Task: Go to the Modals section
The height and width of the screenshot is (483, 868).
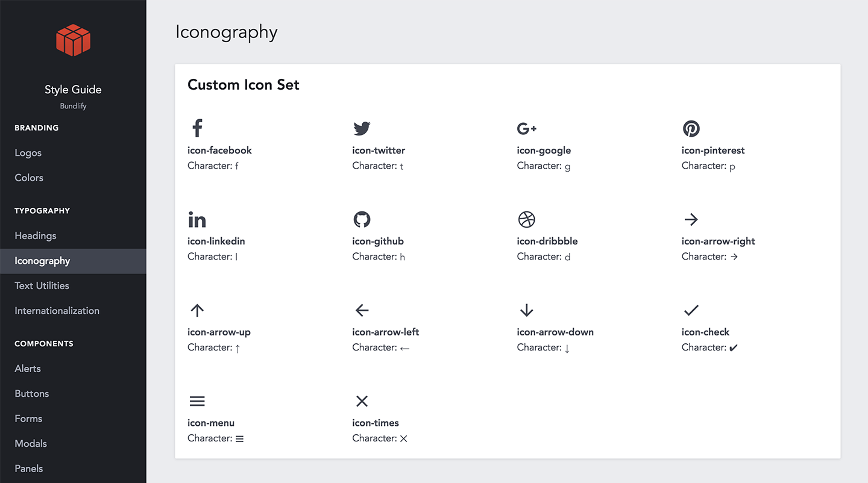Action: (31, 443)
